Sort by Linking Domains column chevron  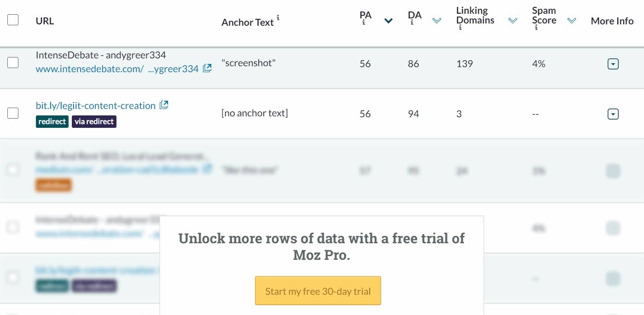click(513, 21)
